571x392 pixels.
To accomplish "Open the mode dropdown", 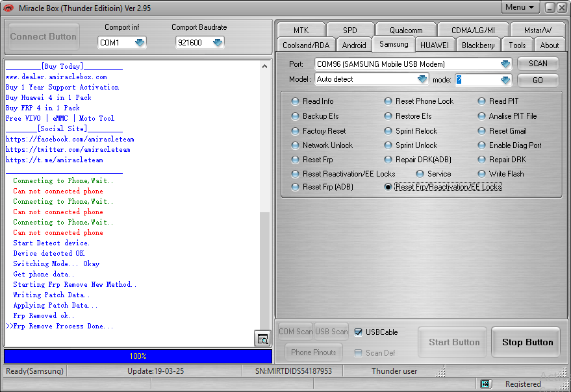I will 505,80.
